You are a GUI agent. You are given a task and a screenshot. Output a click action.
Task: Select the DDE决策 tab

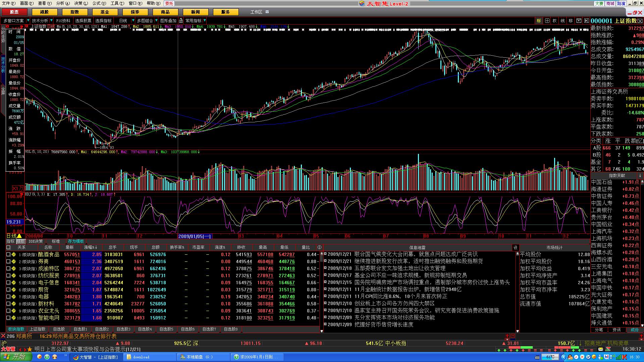(x=36, y=241)
